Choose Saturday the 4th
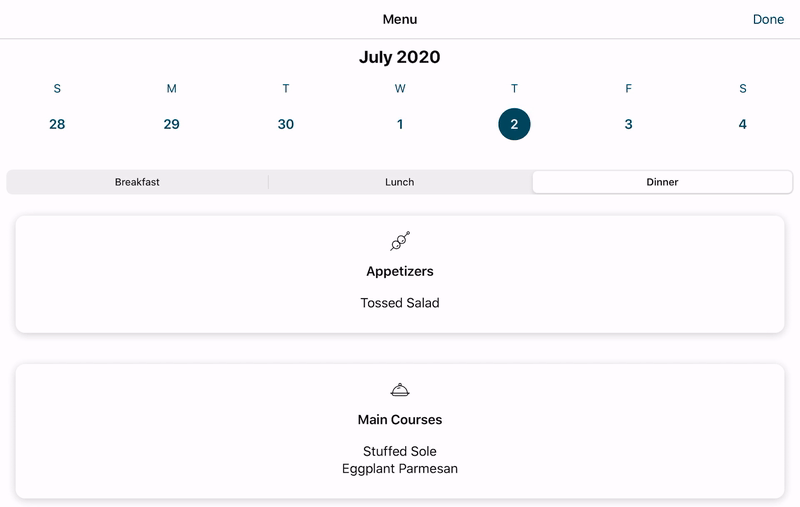800x507 pixels. click(743, 124)
